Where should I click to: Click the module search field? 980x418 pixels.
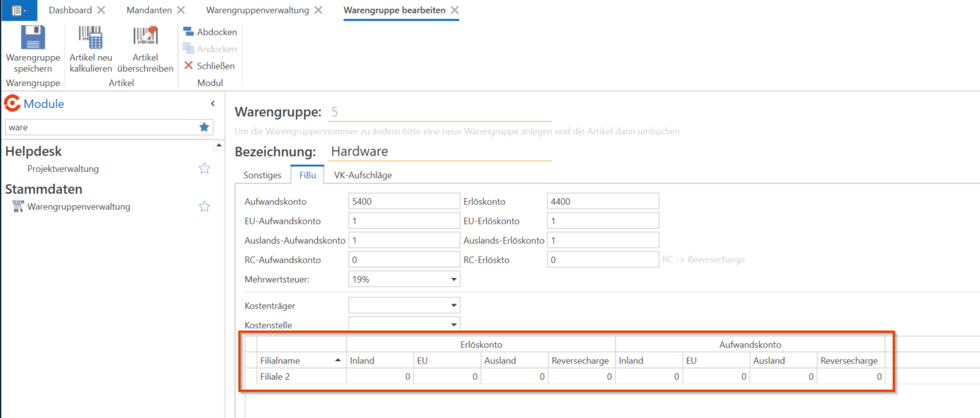click(x=101, y=127)
